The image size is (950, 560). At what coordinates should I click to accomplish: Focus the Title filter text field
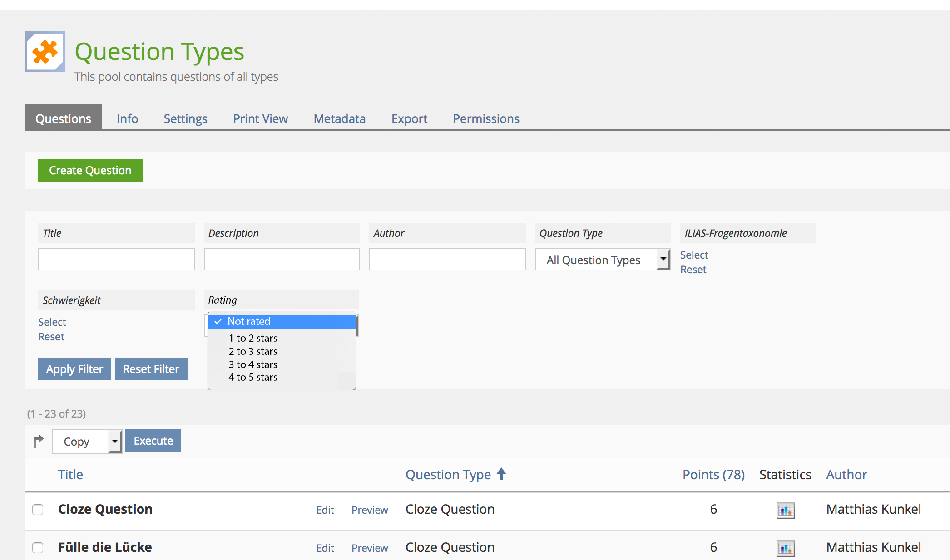pyautogui.click(x=116, y=259)
